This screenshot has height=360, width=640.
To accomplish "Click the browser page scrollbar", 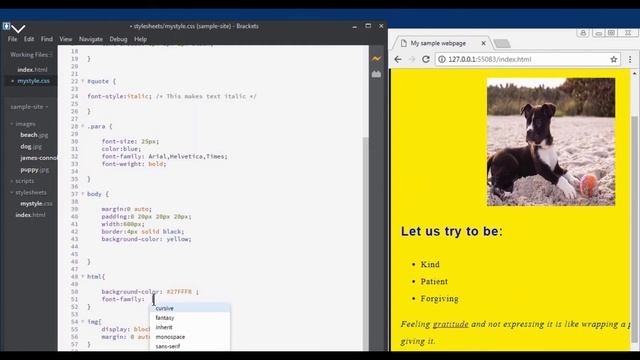I will [634, 229].
